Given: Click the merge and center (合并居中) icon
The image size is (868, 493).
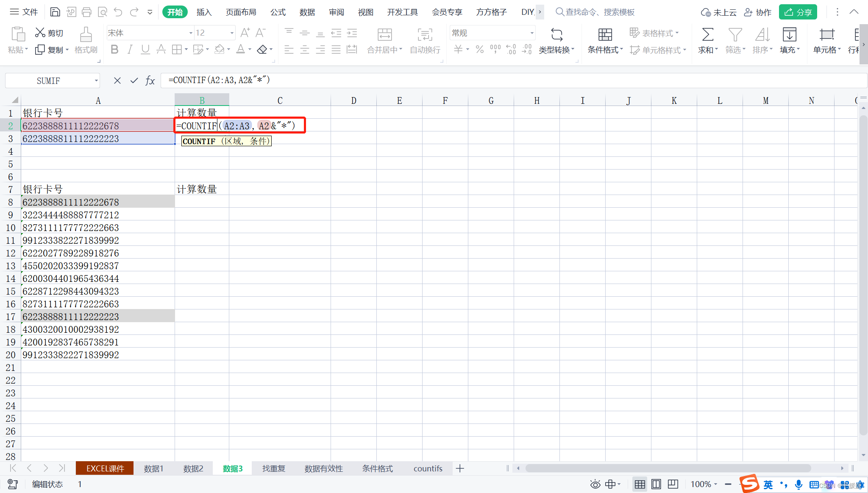Looking at the screenshot, I should pyautogui.click(x=384, y=34).
